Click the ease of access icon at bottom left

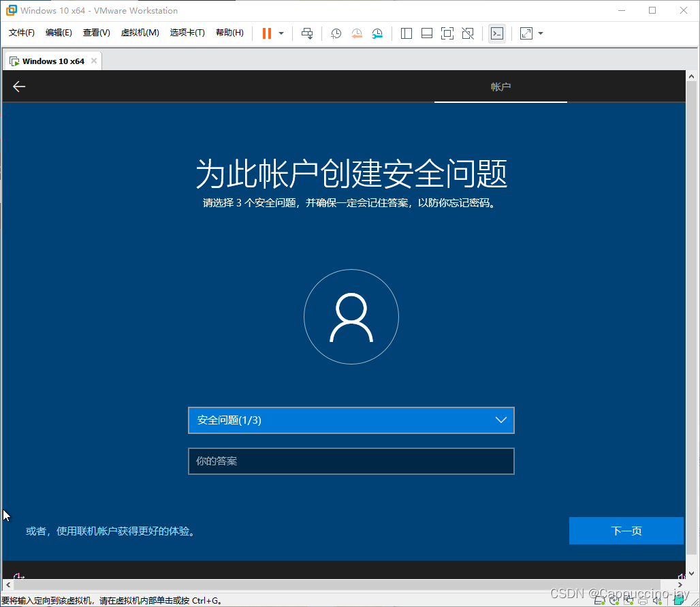19,576
